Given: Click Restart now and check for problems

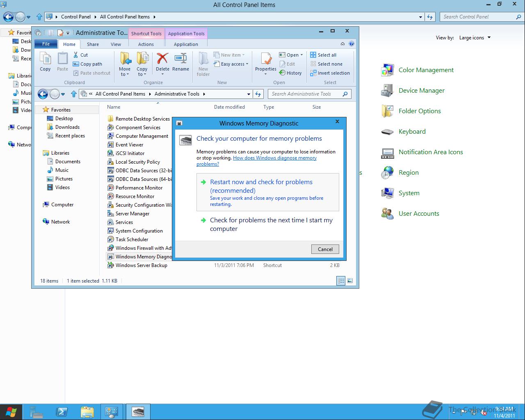Looking at the screenshot, I should pyautogui.click(x=268, y=192).
